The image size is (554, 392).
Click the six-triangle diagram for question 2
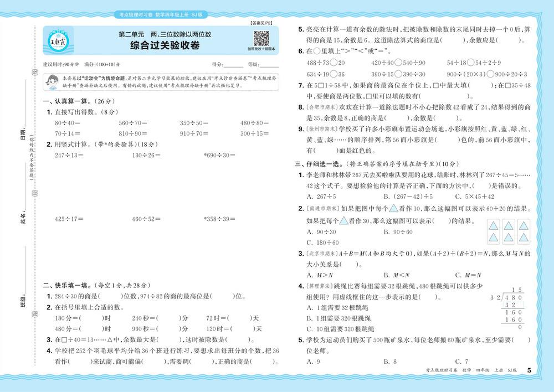click(x=509, y=231)
